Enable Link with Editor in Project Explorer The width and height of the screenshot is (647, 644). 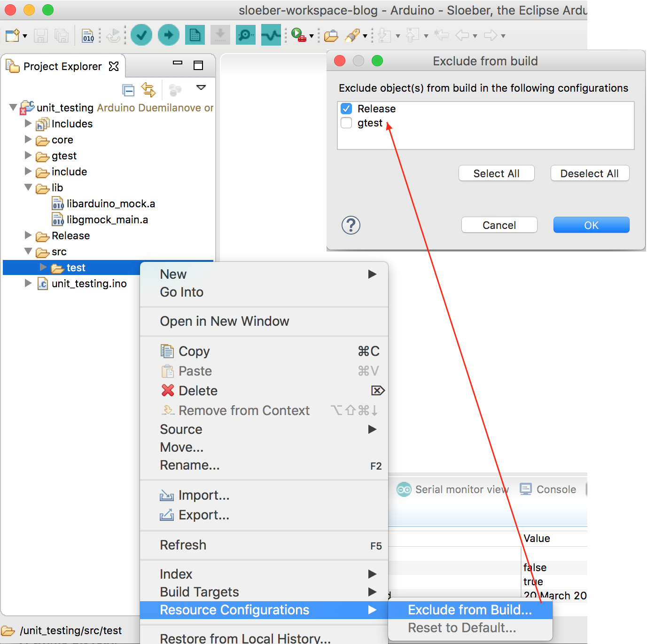pyautogui.click(x=148, y=90)
